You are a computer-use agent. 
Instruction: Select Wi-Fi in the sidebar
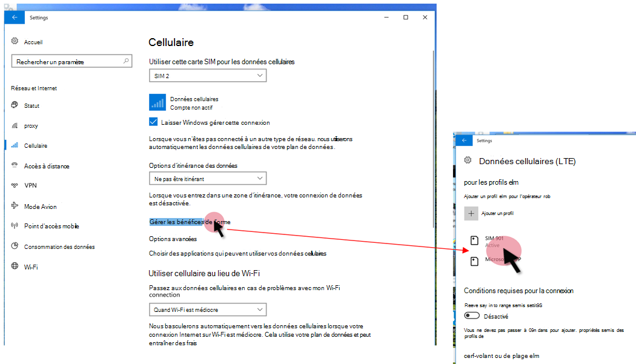point(31,267)
